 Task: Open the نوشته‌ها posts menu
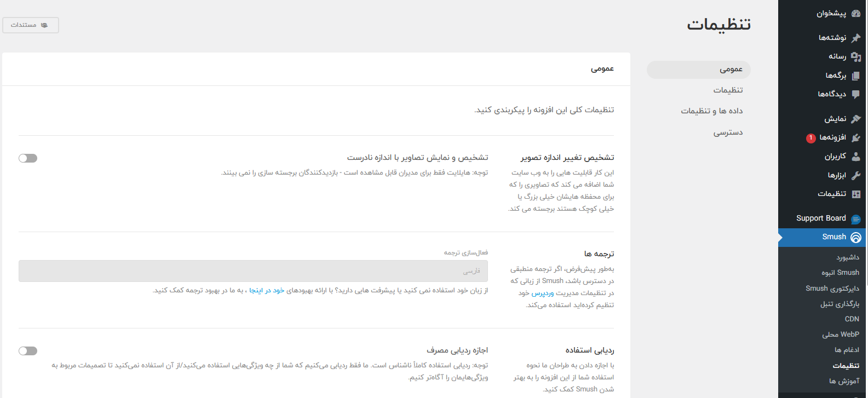point(823,38)
